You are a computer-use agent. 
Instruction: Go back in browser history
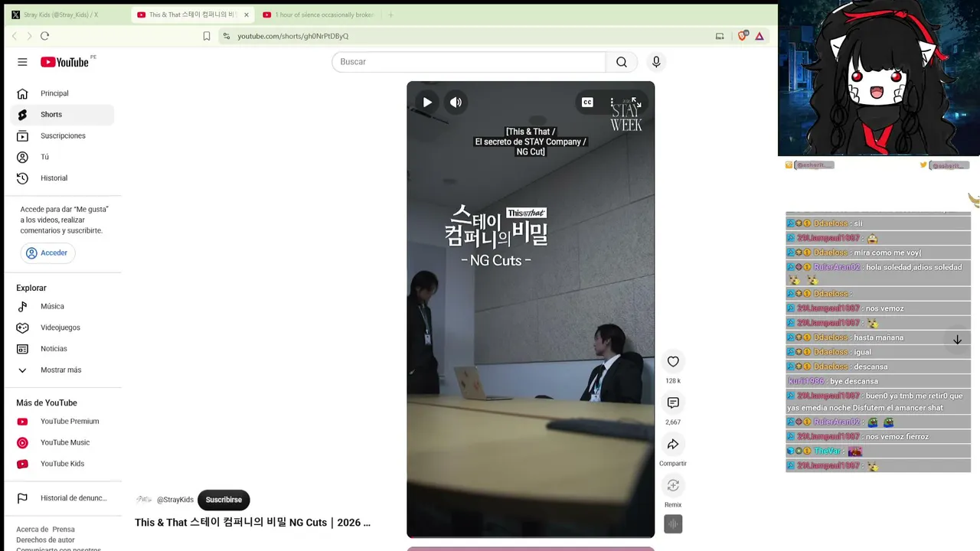point(14,36)
